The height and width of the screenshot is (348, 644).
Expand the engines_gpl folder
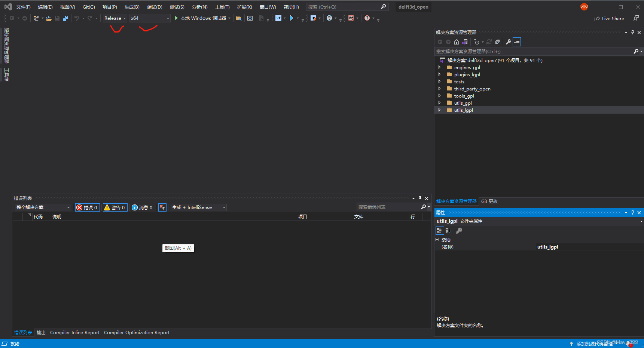point(440,68)
